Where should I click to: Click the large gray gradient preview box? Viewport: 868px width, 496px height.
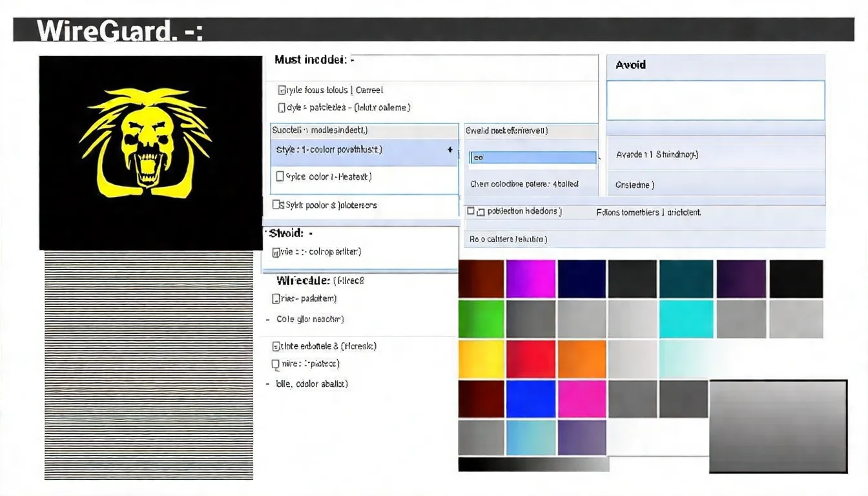[778, 426]
